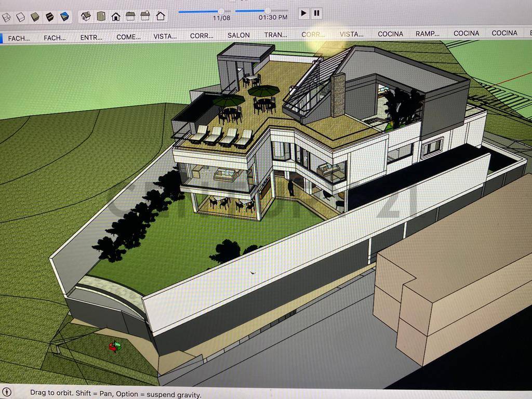Screen dimensions: 532x399
Task: Select the Right view icon
Action: 130,16
